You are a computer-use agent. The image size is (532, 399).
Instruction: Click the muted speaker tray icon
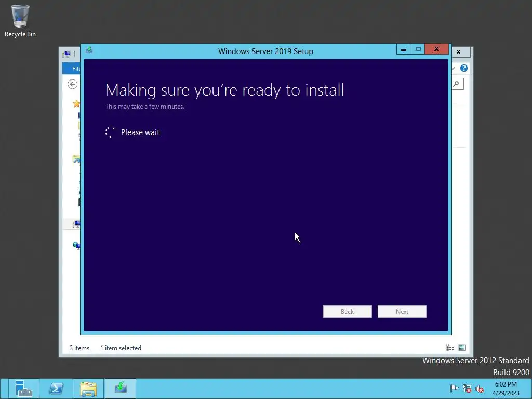(x=480, y=389)
